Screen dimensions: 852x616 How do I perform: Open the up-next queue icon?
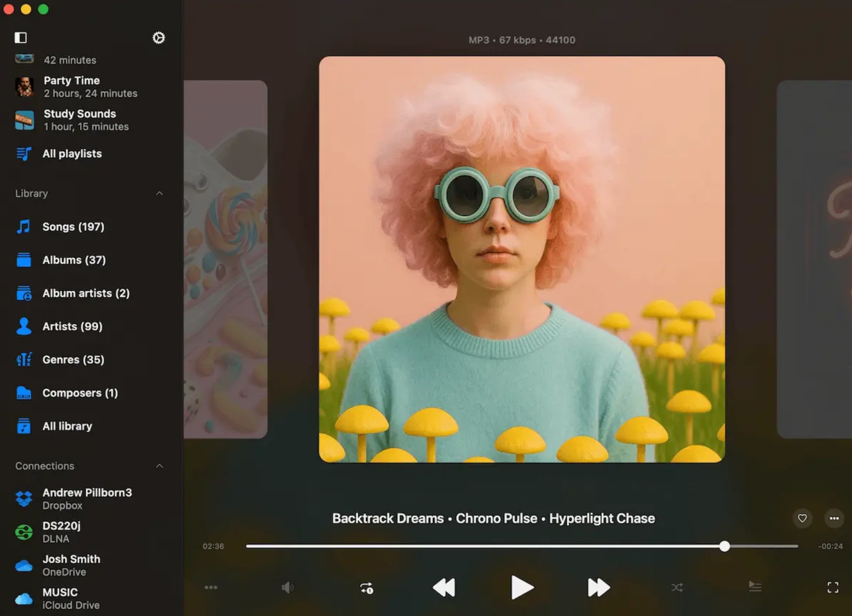755,586
